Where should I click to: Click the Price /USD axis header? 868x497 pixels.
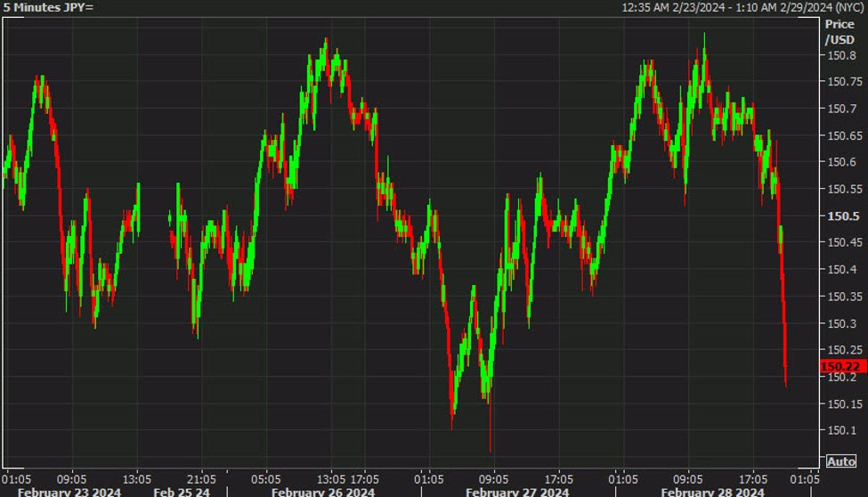tap(840, 32)
